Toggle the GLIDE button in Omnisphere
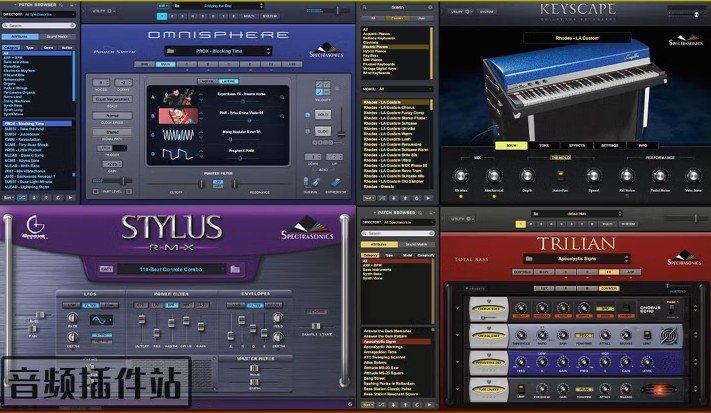The width and height of the screenshot is (711, 413). (323, 131)
